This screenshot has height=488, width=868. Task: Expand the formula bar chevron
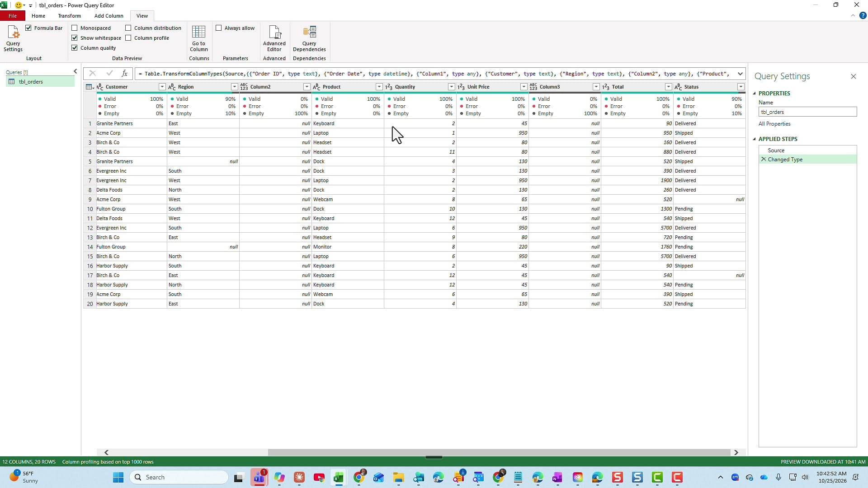pos(740,74)
